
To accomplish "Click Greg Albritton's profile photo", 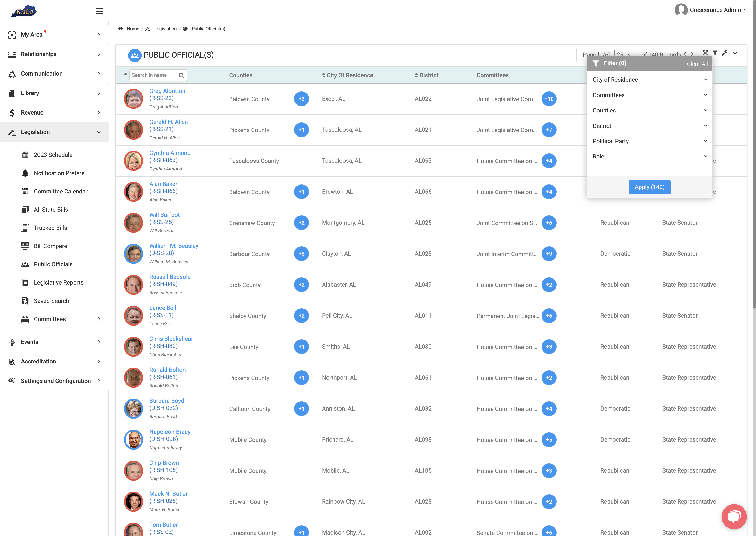I will tap(133, 99).
